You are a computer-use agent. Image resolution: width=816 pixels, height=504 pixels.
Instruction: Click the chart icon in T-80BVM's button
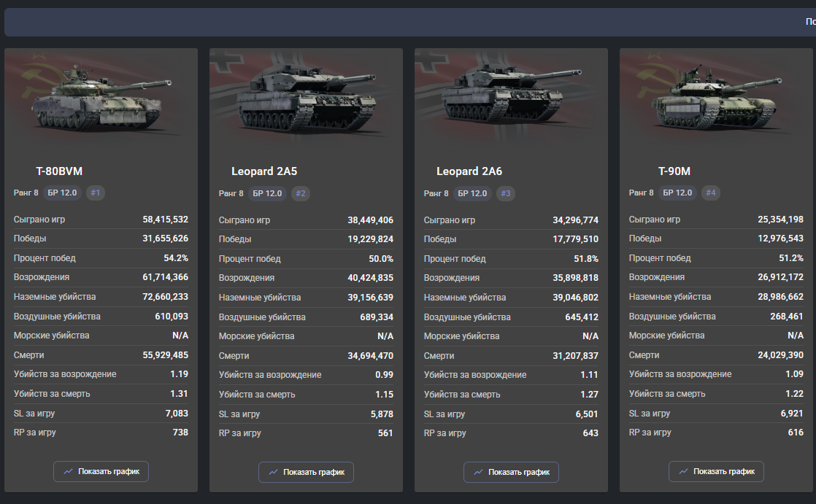coord(68,471)
